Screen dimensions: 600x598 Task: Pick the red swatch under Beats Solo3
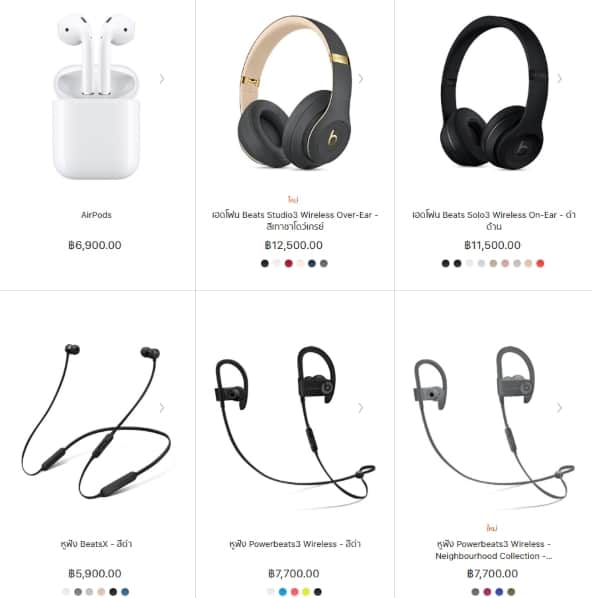coord(540,263)
